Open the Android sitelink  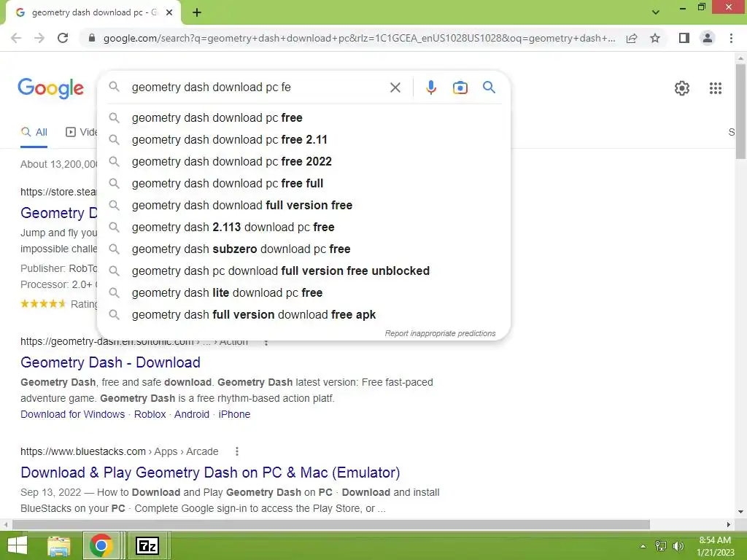point(192,414)
